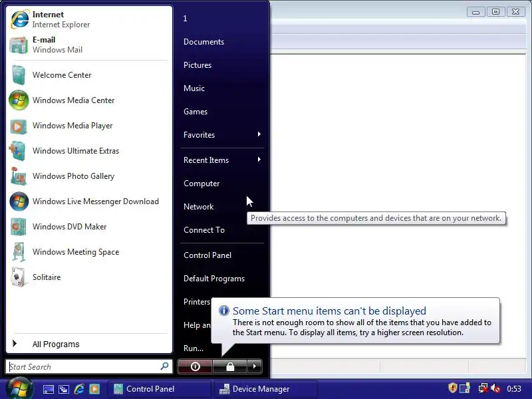The width and height of the screenshot is (532, 399).
Task: Click the Some Start menu items notification balloon
Action: pyautogui.click(x=355, y=321)
